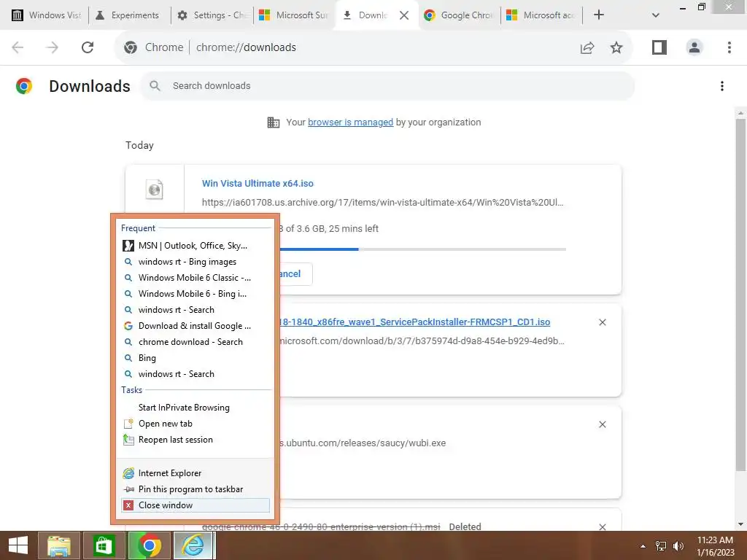The image size is (747, 560).
Task: Click the archive.org URL text for Vista ISO
Action: [382, 203]
